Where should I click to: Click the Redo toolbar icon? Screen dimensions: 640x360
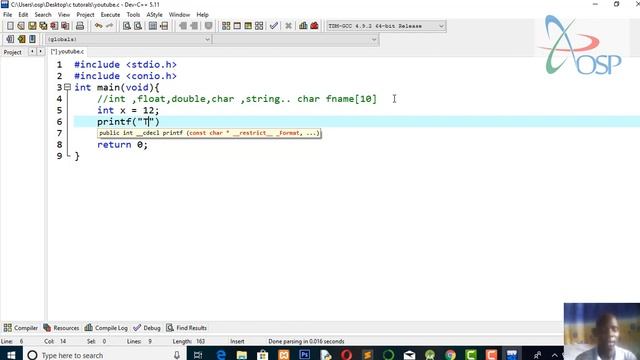pyautogui.click(x=109, y=26)
